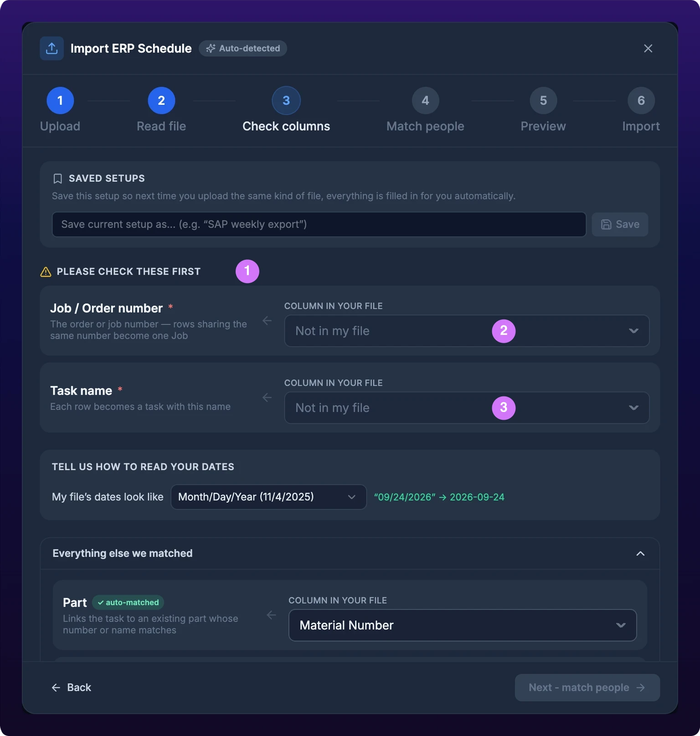Jump to step 4 Match people

click(425, 110)
